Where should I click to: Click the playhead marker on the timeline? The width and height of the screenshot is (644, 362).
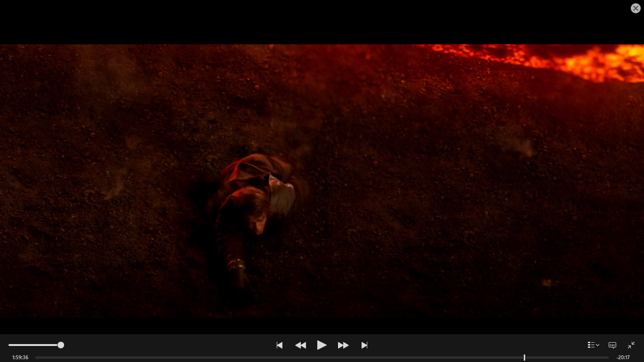(x=524, y=357)
